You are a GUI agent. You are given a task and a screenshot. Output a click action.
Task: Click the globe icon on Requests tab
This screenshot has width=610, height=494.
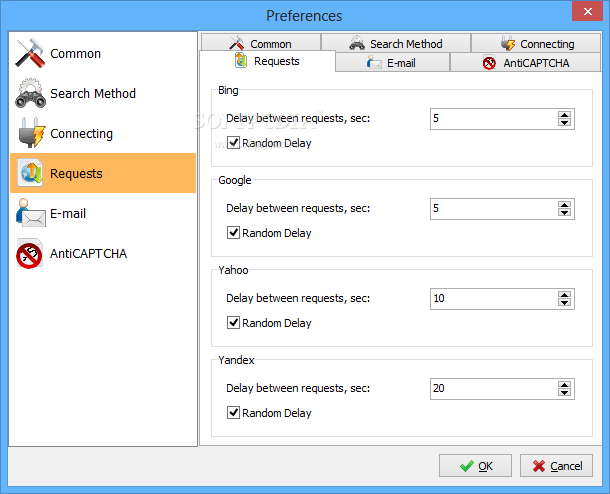241,60
